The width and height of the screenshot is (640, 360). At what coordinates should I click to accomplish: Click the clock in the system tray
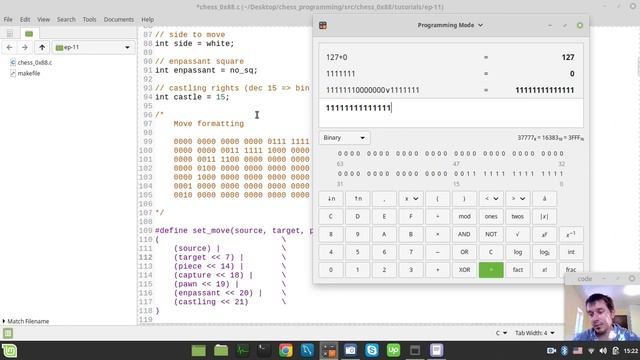tap(631, 351)
